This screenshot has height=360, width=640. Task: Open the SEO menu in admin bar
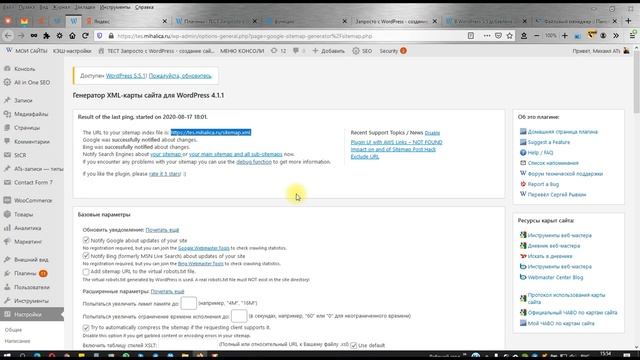click(362, 51)
